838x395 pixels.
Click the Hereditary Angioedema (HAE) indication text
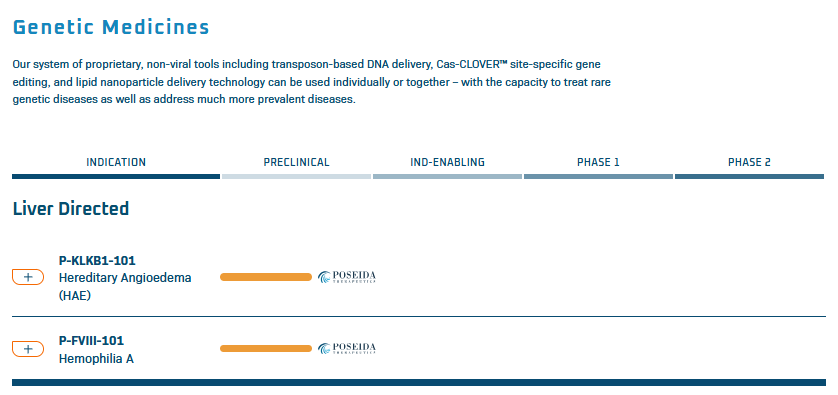125,286
